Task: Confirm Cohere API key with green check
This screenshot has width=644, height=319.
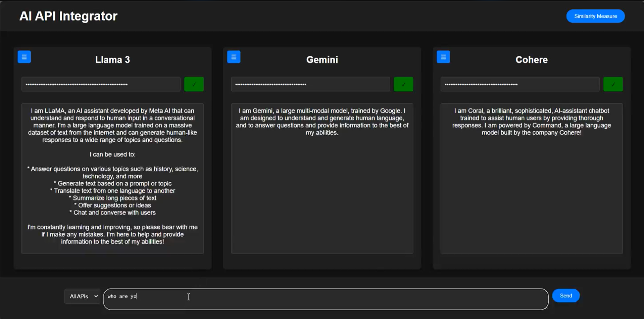Action: 613,84
